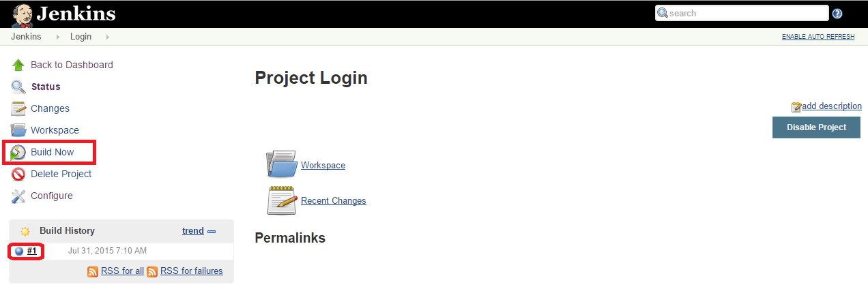Focus the Jenkins search box
This screenshot has width=868, height=291.
[x=742, y=13]
